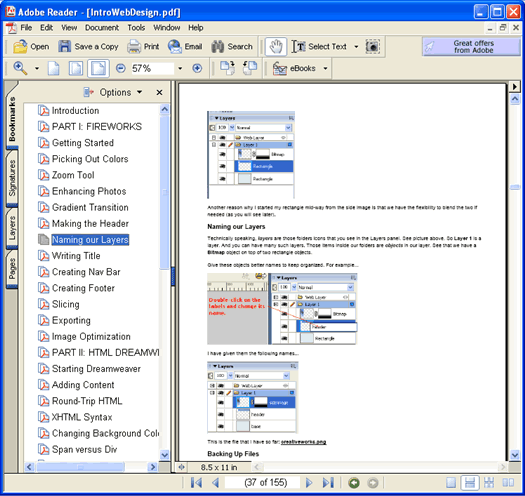Switch to the Pages side tab
Image resolution: width=525 pixels, height=496 pixels.
12,269
